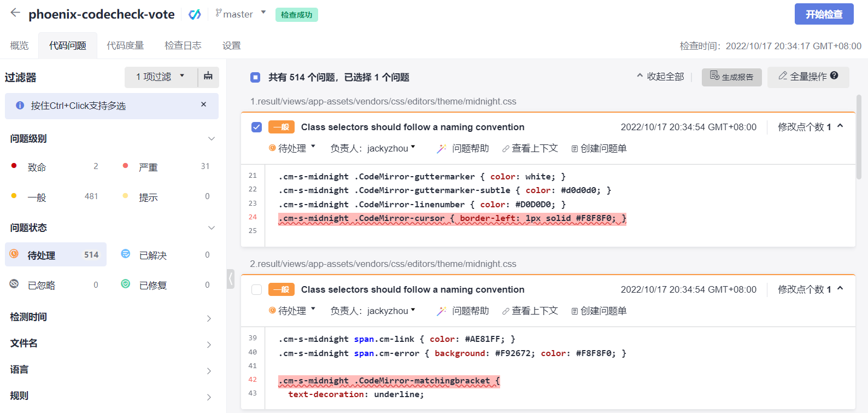Image resolution: width=868 pixels, height=413 pixels.
Task: Click the 待处理 status icon in filter panel
Action: (14, 254)
